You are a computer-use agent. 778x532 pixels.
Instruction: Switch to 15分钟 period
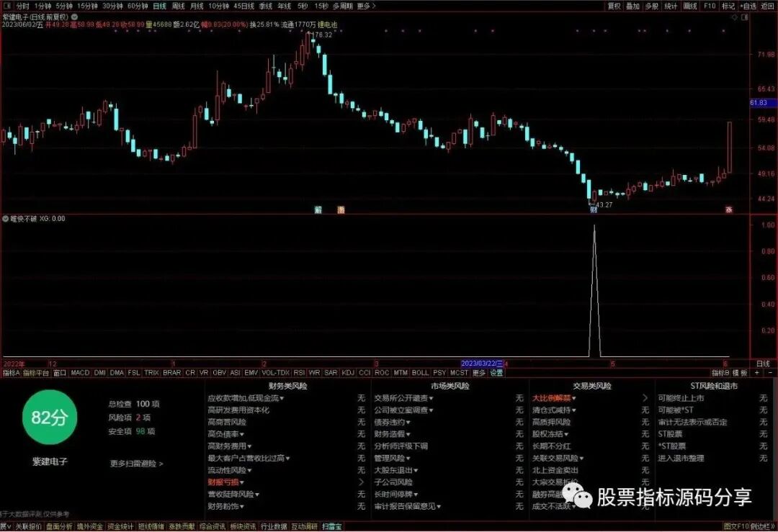[87, 6]
